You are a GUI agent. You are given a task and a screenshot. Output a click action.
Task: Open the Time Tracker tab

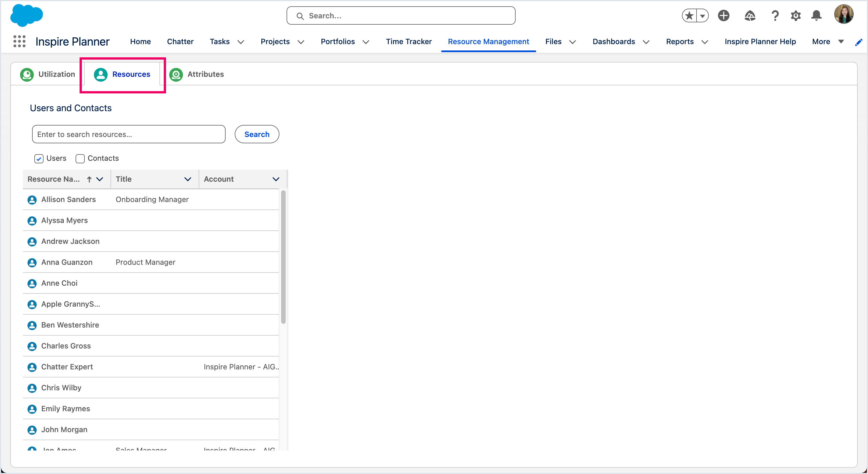pyautogui.click(x=409, y=42)
